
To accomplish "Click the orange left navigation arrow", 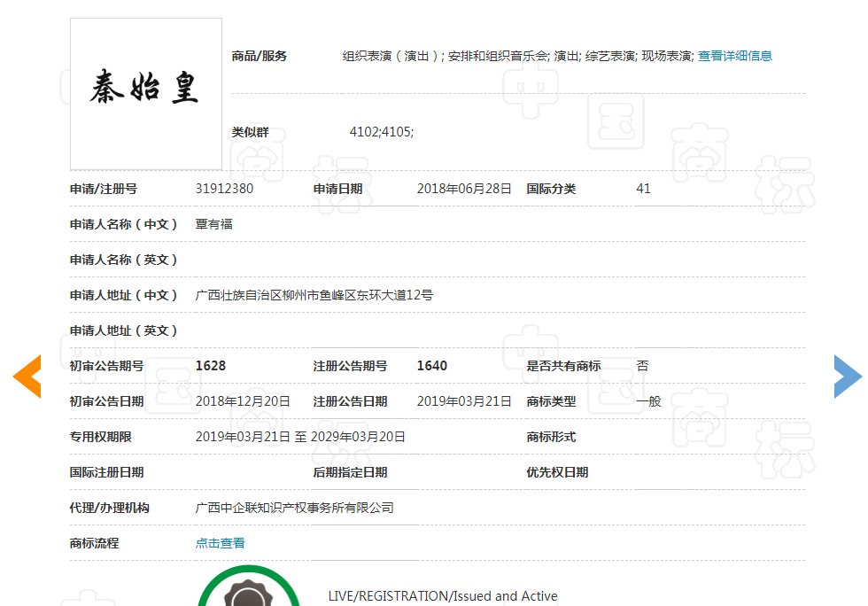I will click(27, 376).
